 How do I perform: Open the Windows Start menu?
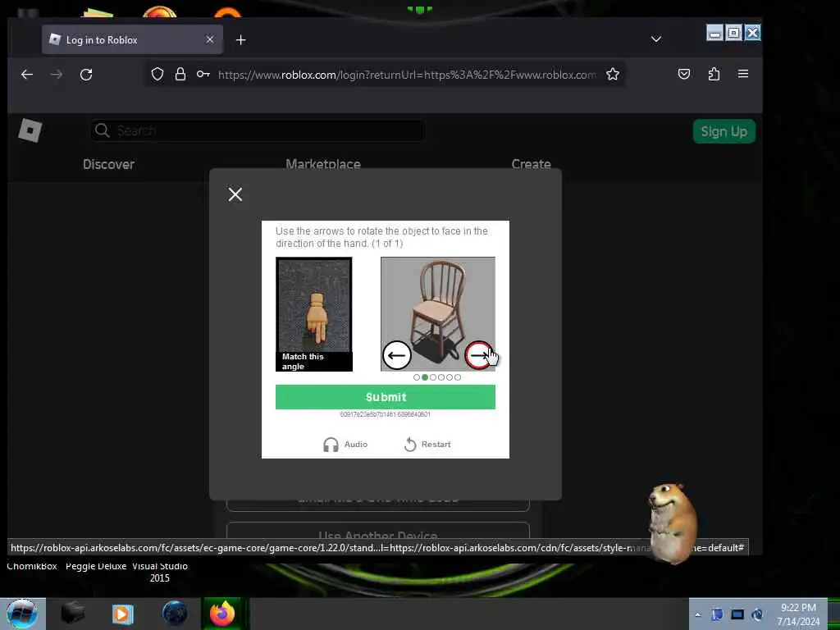pos(22,614)
